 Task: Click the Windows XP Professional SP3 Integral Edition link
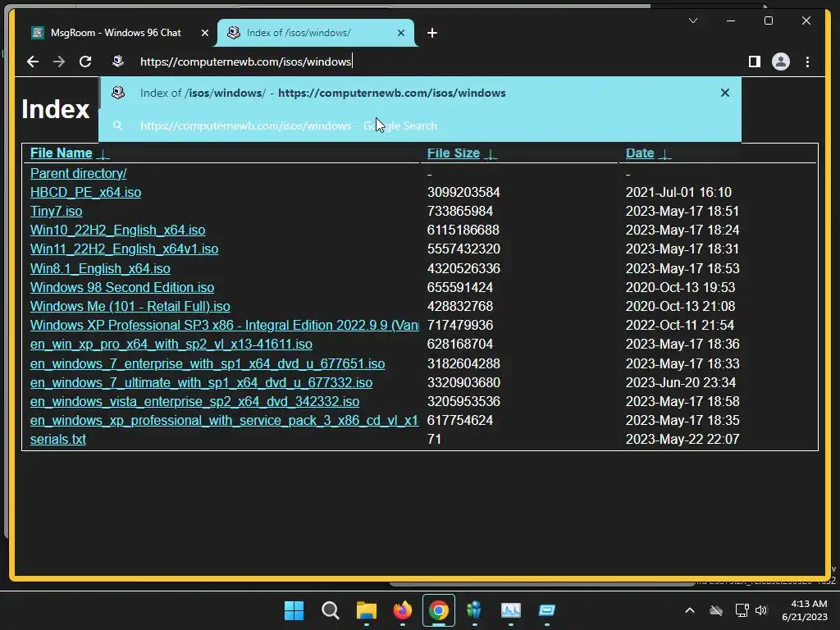pos(225,325)
